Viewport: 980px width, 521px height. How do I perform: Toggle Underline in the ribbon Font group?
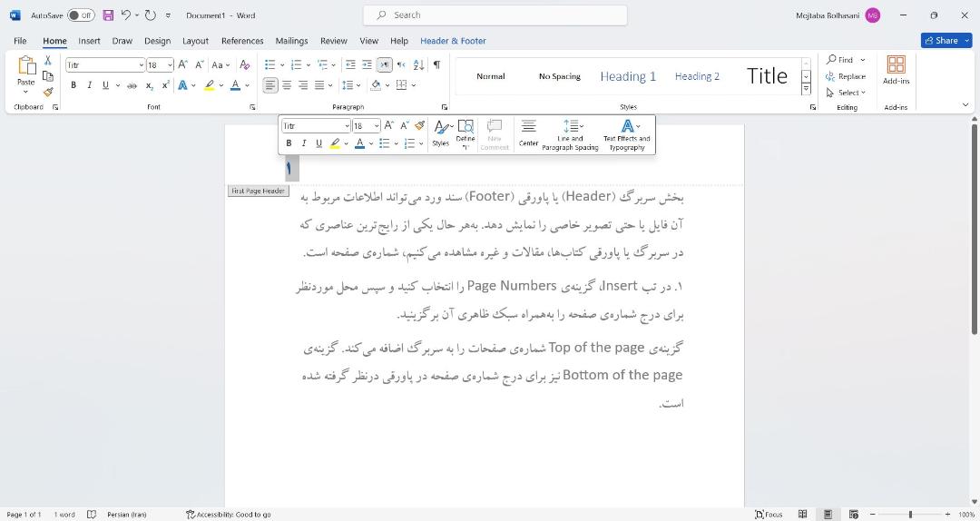coord(105,85)
